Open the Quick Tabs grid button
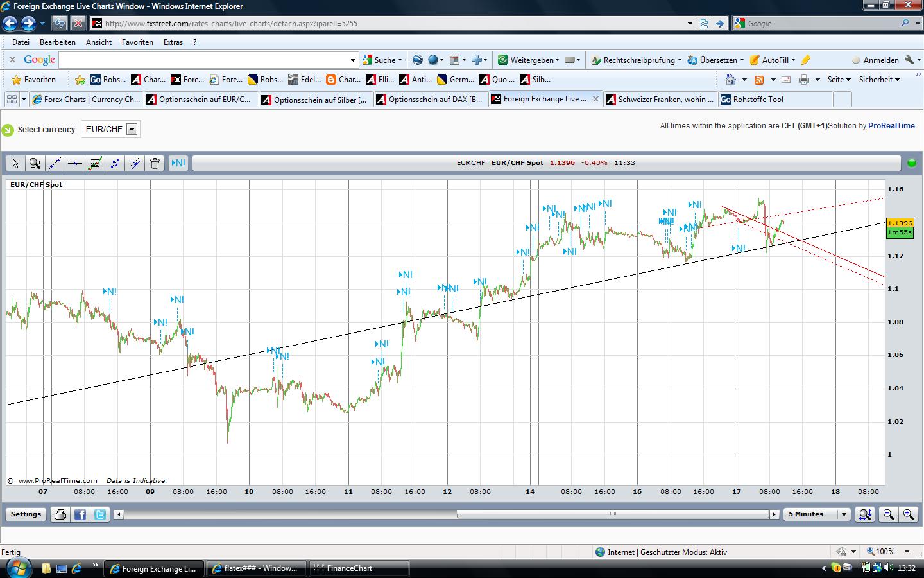The height and width of the screenshot is (578, 924). pyautogui.click(x=11, y=100)
